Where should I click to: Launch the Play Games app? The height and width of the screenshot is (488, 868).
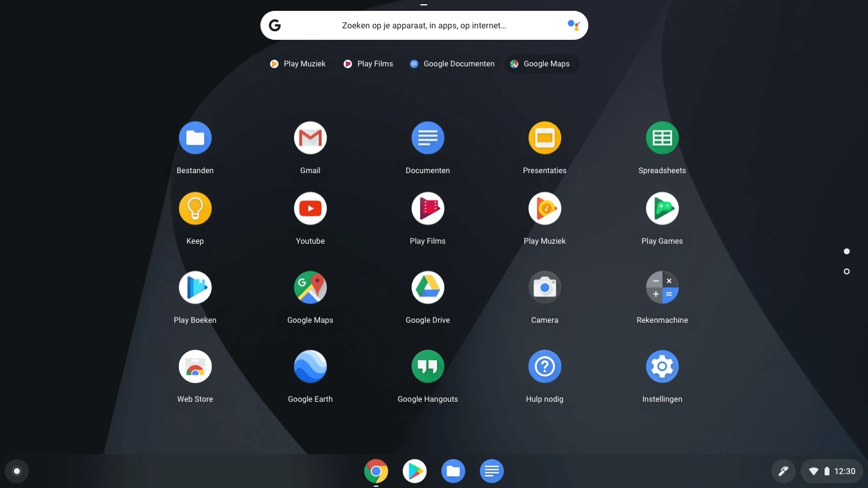662,209
